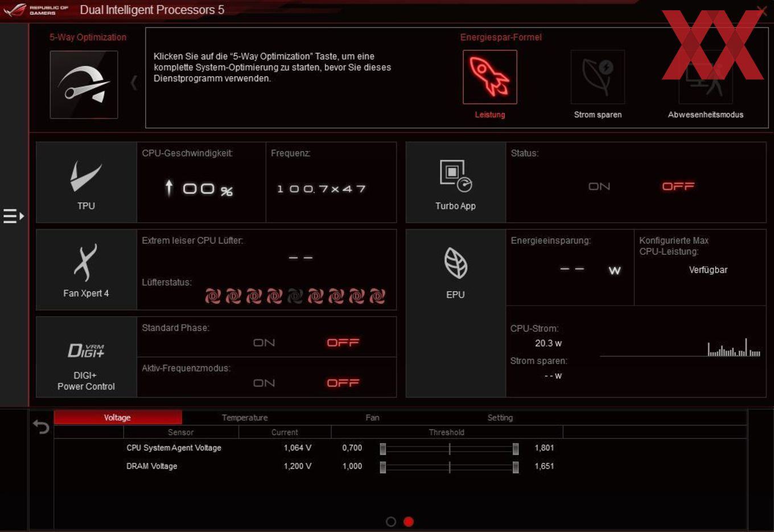Click the 0,700 lower threshold value

[x=352, y=448]
